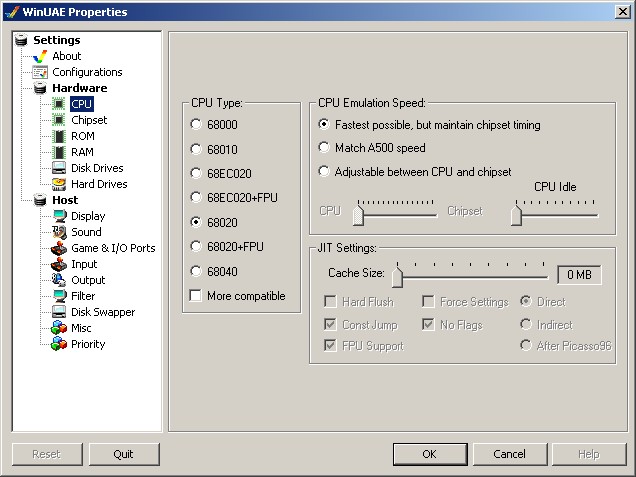Image resolution: width=636 pixels, height=477 pixels.
Task: Click the Game & I/O Ports joystick icon
Action: [59, 248]
